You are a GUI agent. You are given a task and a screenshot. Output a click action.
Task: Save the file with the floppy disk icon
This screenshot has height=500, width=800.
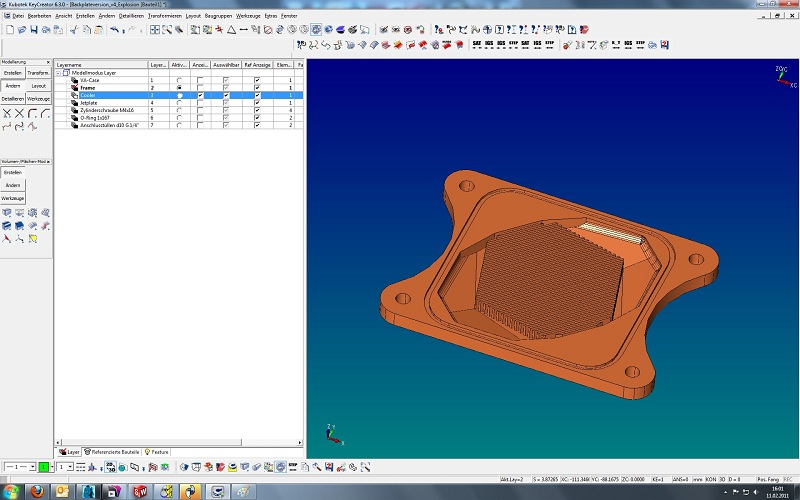coord(34,30)
